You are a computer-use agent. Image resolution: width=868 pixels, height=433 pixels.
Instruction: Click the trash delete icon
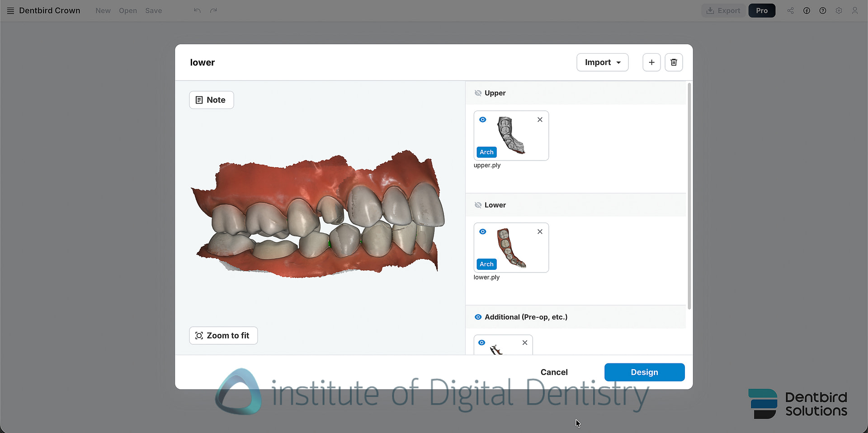coord(674,62)
